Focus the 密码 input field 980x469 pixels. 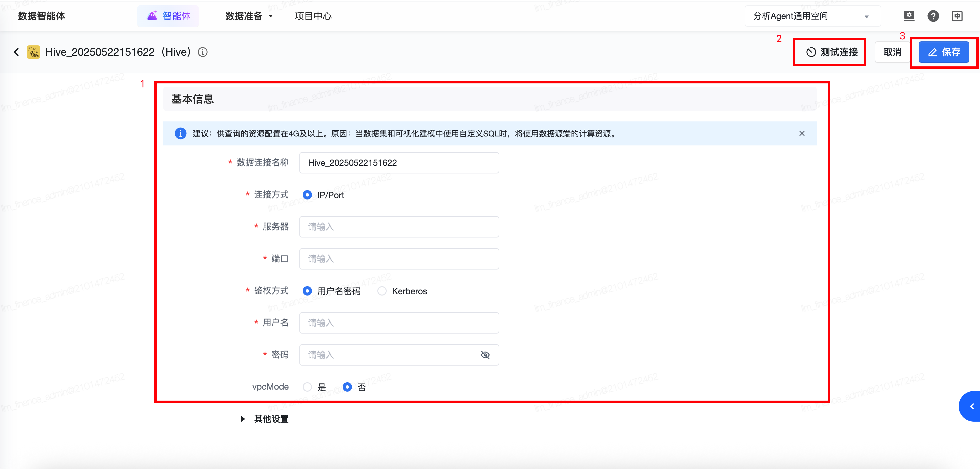pos(399,355)
